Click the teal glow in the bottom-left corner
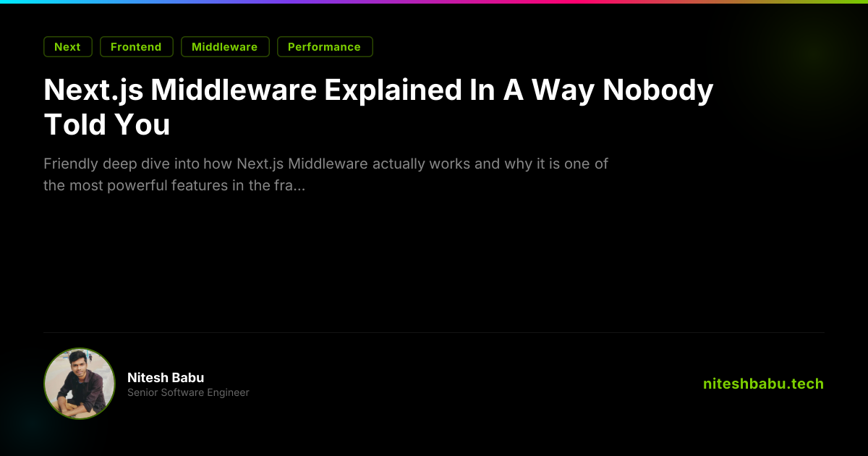The width and height of the screenshot is (868, 456). click(22, 427)
